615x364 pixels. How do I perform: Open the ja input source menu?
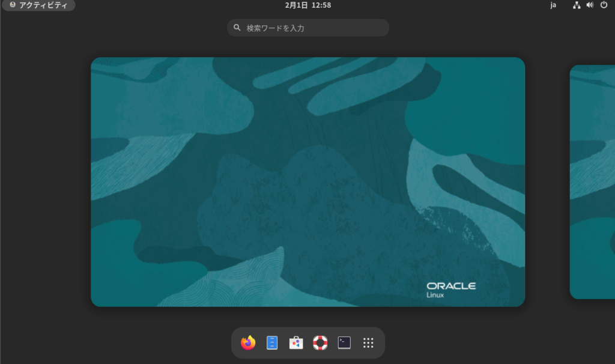click(553, 5)
